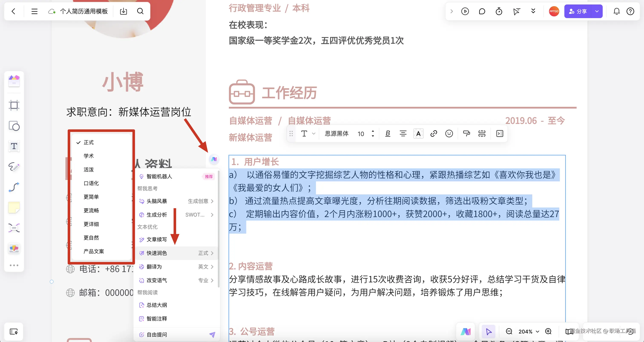Image resolution: width=644 pixels, height=342 pixels.
Task: Choose the 口语化 style option
Action: tap(91, 183)
